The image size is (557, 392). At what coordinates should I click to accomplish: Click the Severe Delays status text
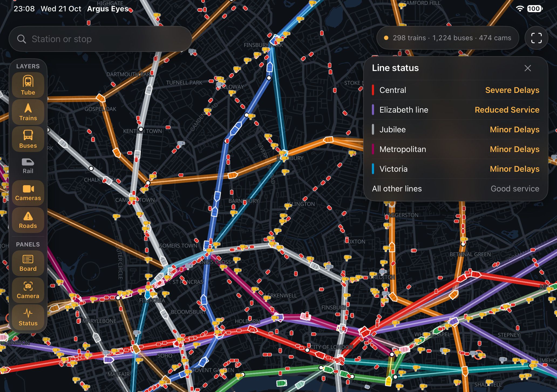tap(512, 90)
